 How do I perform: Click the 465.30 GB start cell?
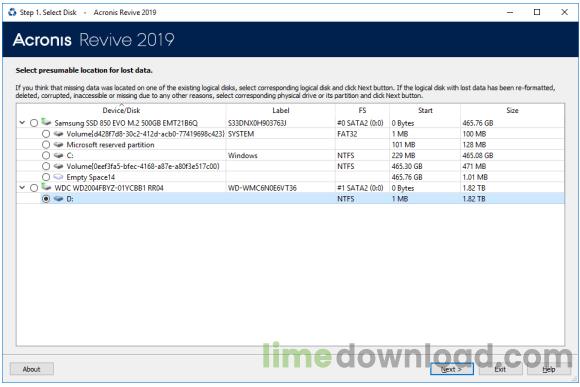407,166
